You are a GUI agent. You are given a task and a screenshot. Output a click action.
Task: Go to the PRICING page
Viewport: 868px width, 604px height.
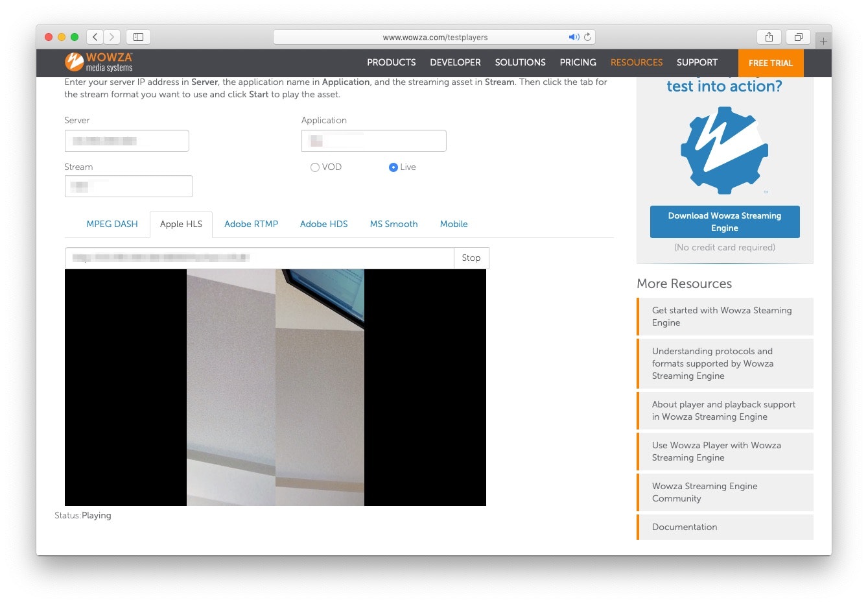coord(578,62)
